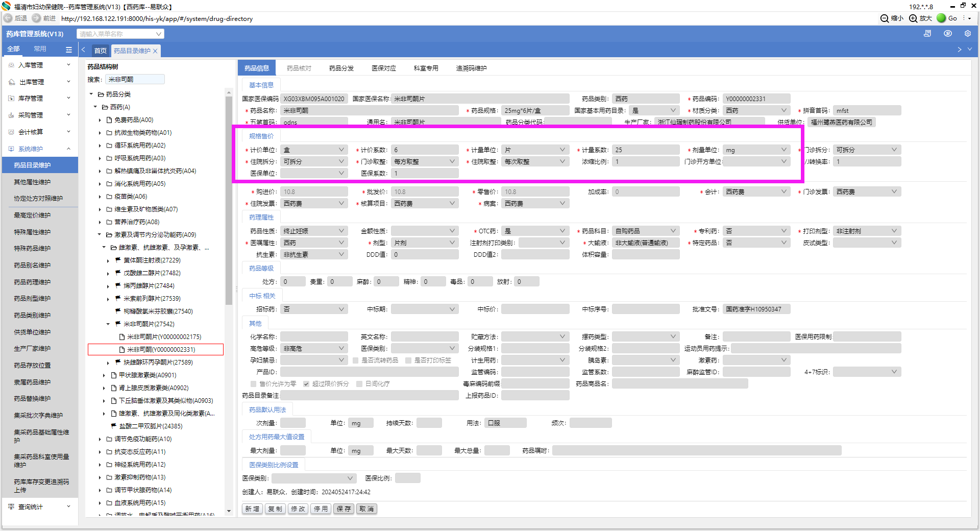Open the 剂量单位 dropdown
Viewport: 980px width, 531px height.
pyautogui.click(x=756, y=150)
